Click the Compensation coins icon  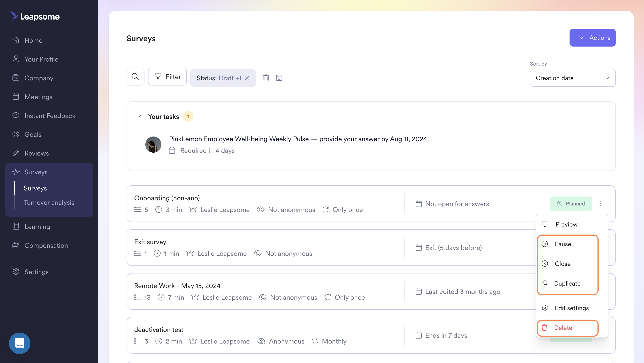click(x=16, y=245)
